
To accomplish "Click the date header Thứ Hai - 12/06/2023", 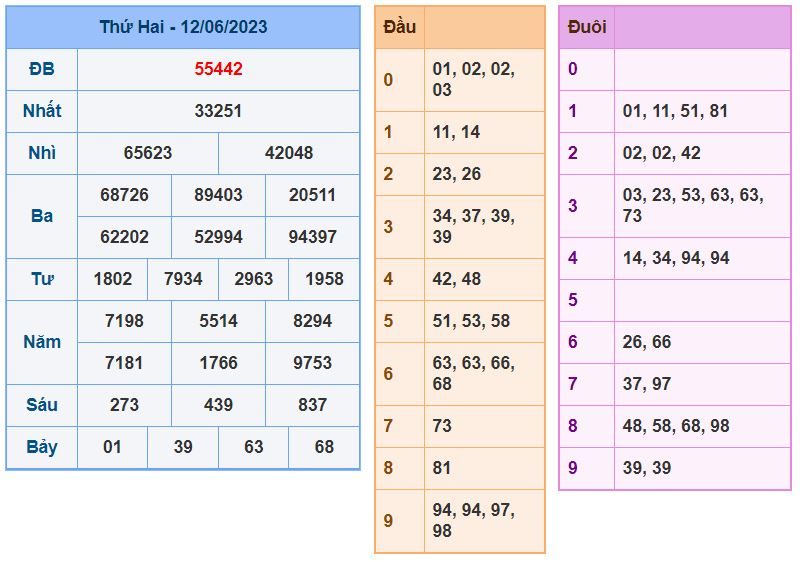I will point(183,27).
